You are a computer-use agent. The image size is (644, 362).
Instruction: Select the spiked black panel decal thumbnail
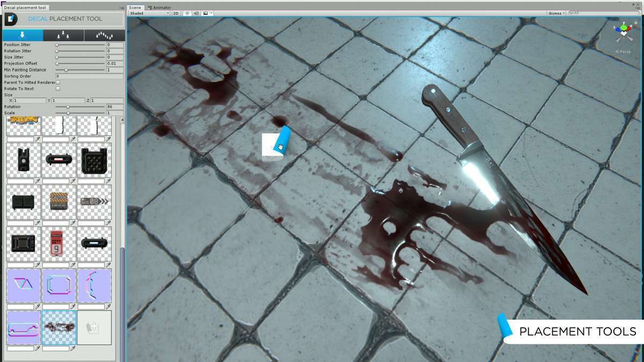pos(94,160)
